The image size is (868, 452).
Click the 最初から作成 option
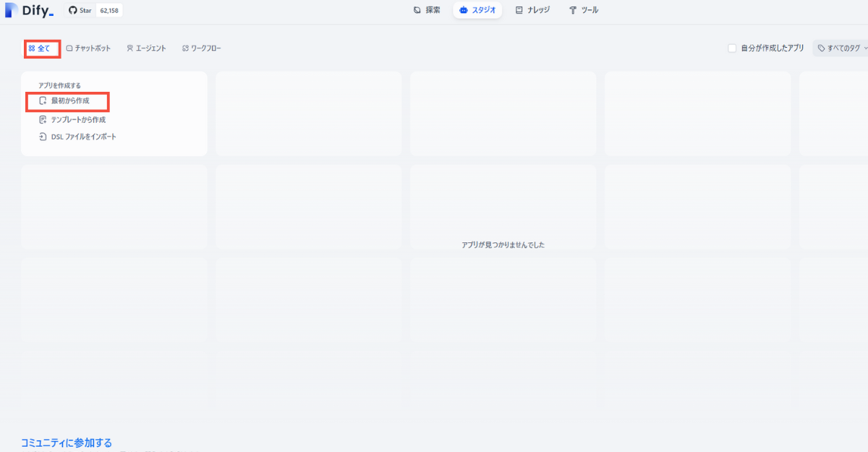(70, 101)
